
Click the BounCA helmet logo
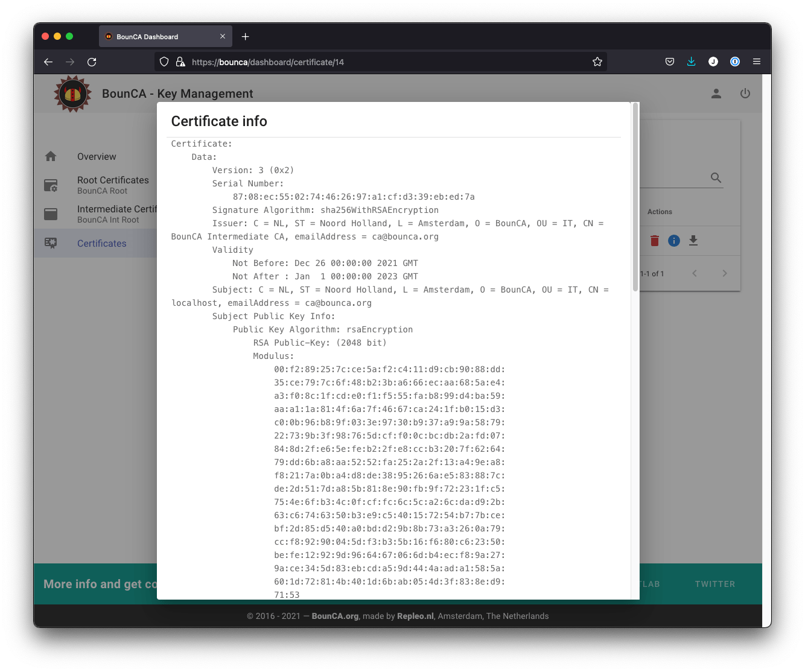[x=73, y=94]
